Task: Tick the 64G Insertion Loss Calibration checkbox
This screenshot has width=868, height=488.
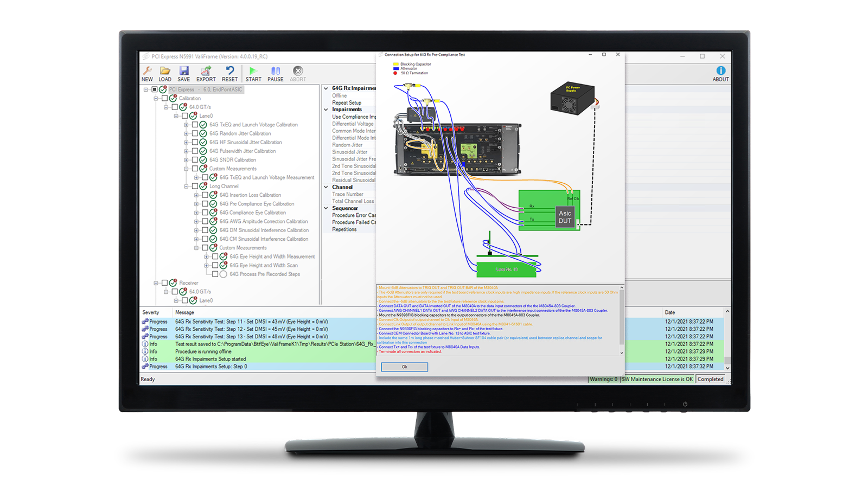Action: pos(205,195)
